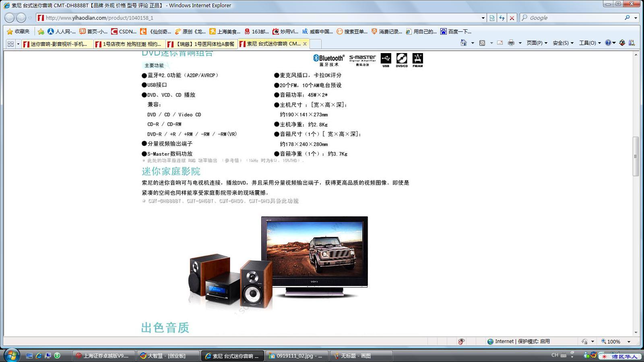Click the CH language indicator in tray
The height and width of the screenshot is (362, 644).
tap(555, 355)
